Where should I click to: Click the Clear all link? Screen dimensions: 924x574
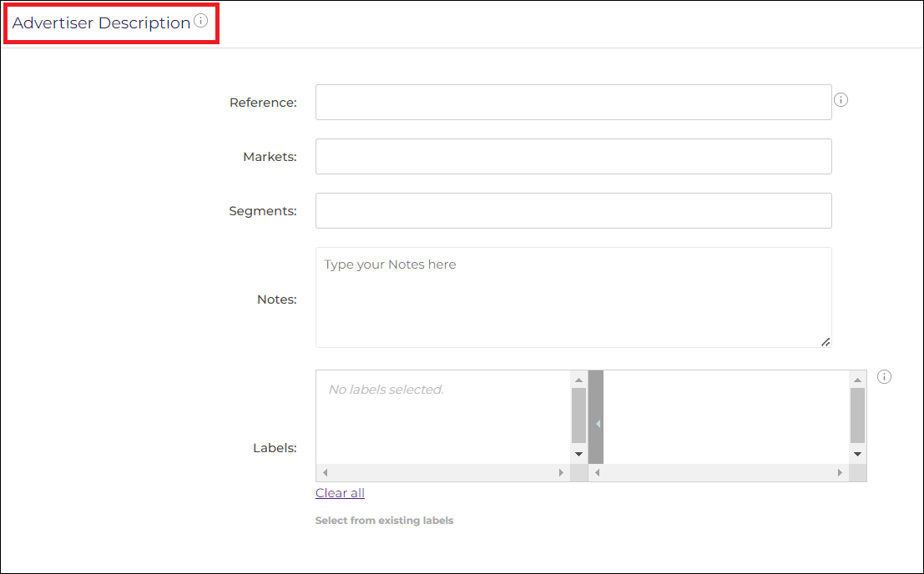pyautogui.click(x=340, y=493)
